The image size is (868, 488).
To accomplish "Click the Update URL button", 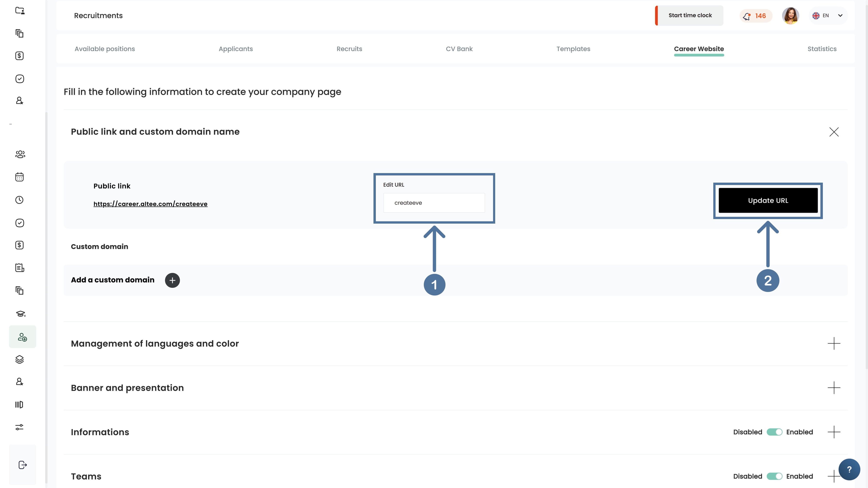I will pyautogui.click(x=768, y=201).
